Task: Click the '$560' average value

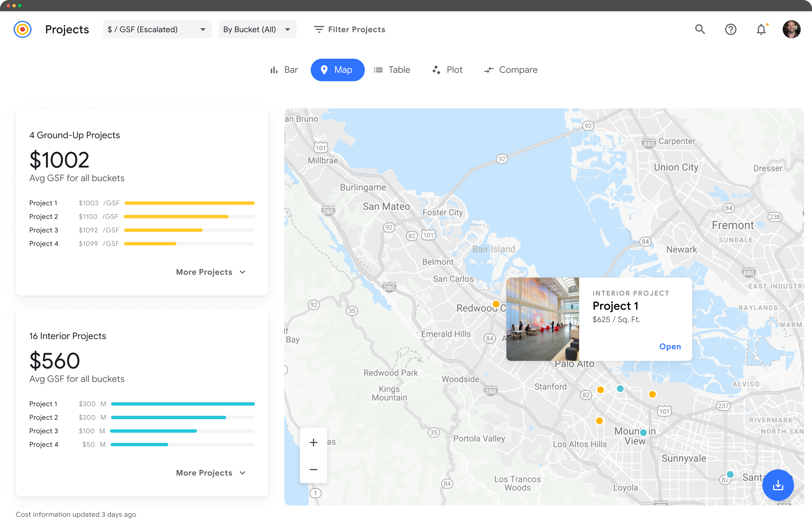Action: [x=55, y=361]
